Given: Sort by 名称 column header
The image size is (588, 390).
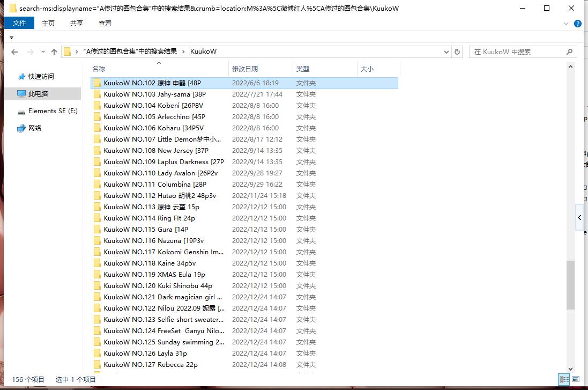Looking at the screenshot, I should coord(159,69).
